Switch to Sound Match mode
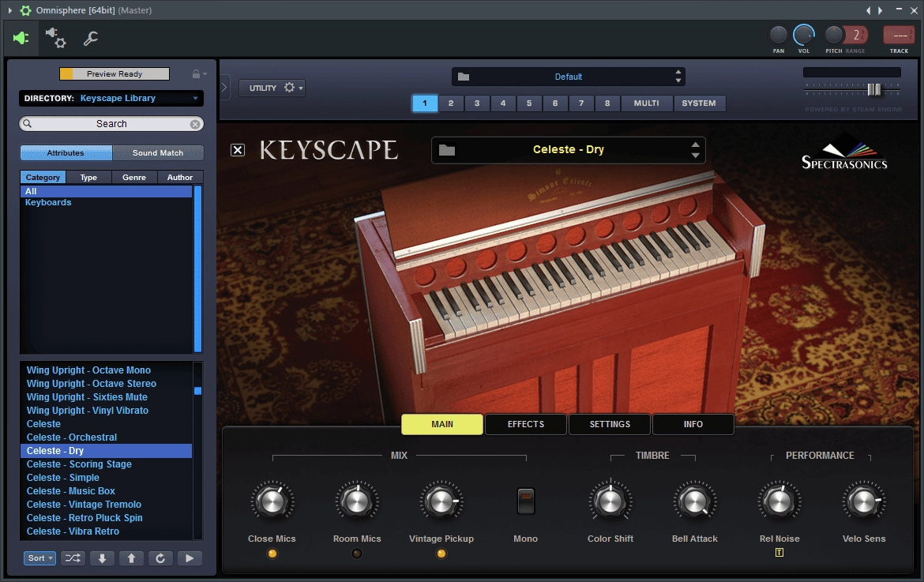Screen dimensions: 924x582 pyautogui.click(x=158, y=152)
